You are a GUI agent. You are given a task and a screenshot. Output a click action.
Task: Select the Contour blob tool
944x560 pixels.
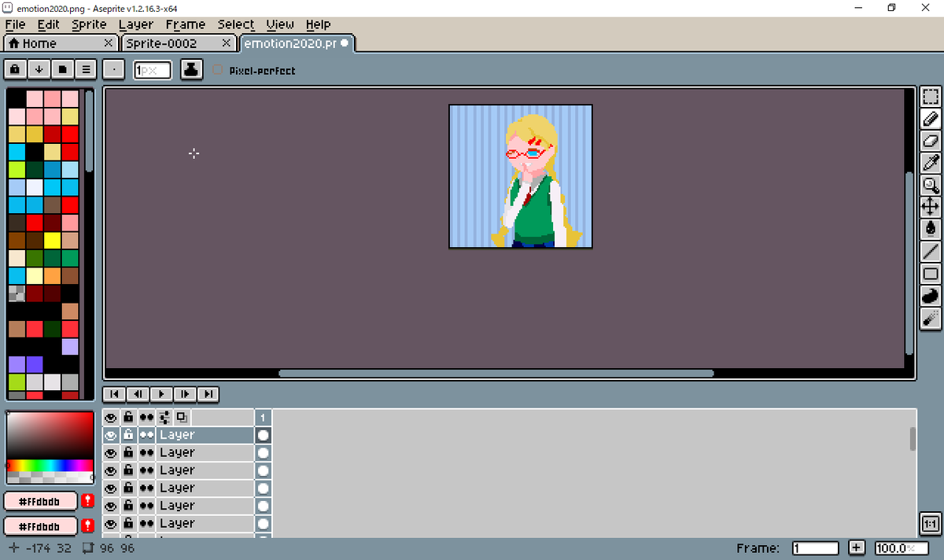coord(931,296)
